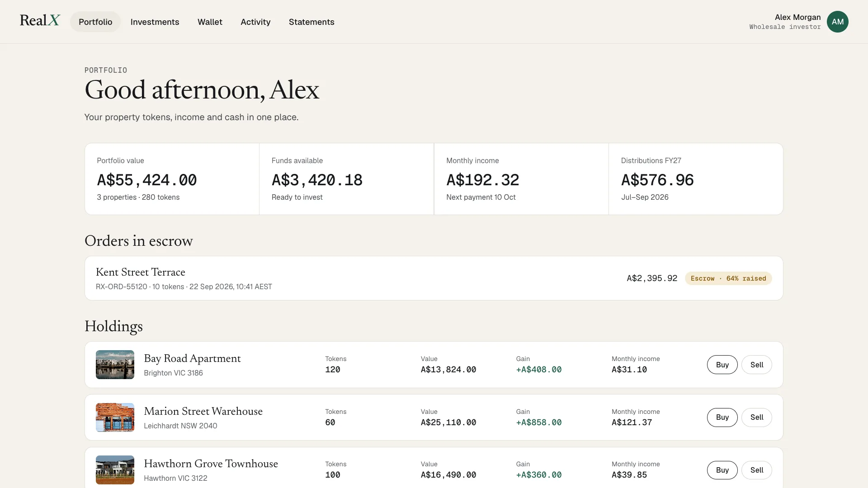Open Marion Street Warehouse thumbnail photo
Image resolution: width=868 pixels, height=488 pixels.
(115, 417)
